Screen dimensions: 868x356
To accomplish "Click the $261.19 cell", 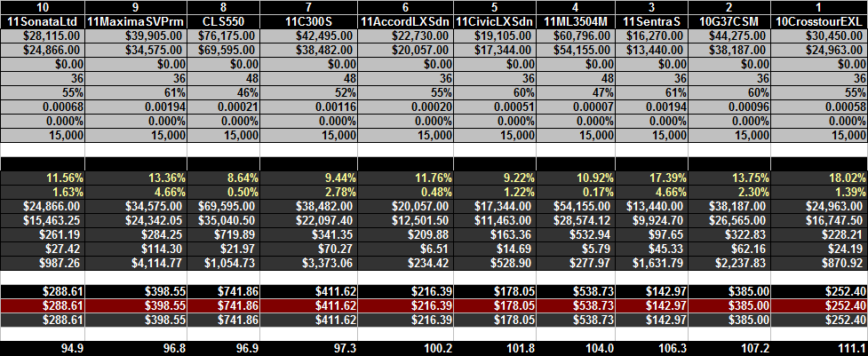I will point(42,234).
